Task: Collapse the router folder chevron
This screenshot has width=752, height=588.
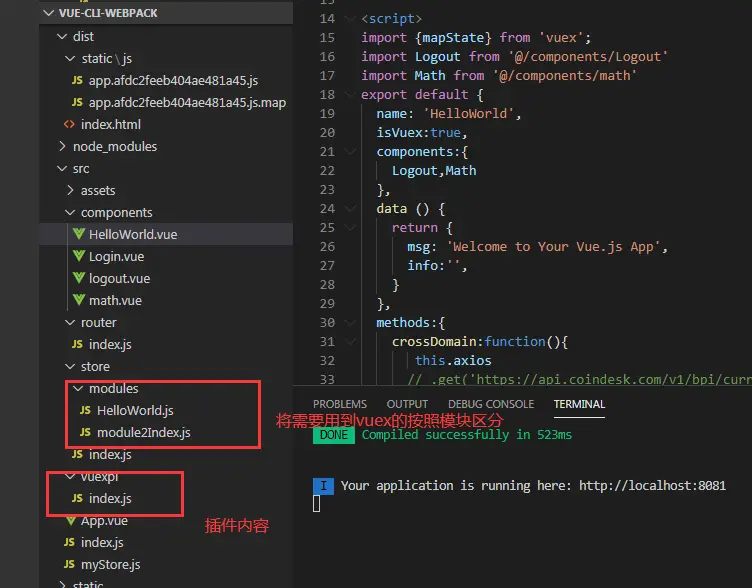Action: click(70, 322)
